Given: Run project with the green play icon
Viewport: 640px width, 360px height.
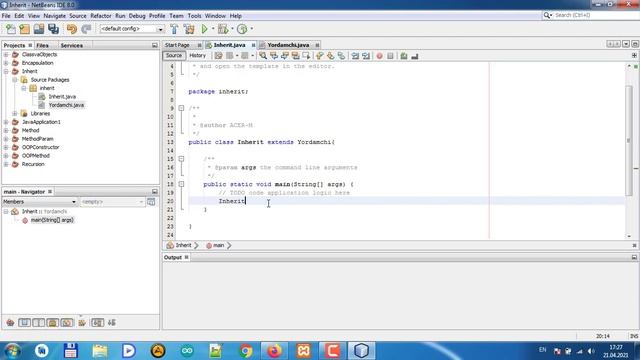Looking at the screenshot, I should click(204, 29).
